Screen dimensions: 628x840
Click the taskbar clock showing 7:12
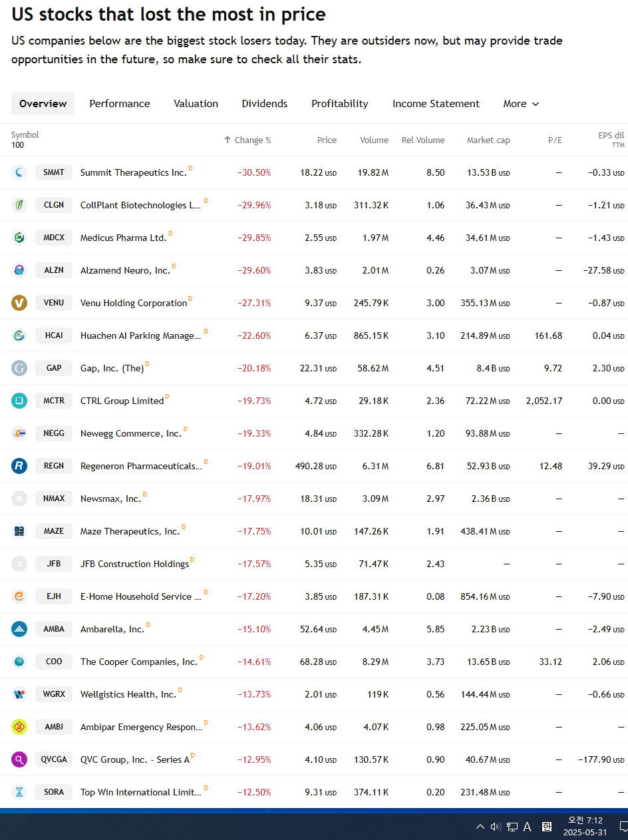pyautogui.click(x=585, y=826)
